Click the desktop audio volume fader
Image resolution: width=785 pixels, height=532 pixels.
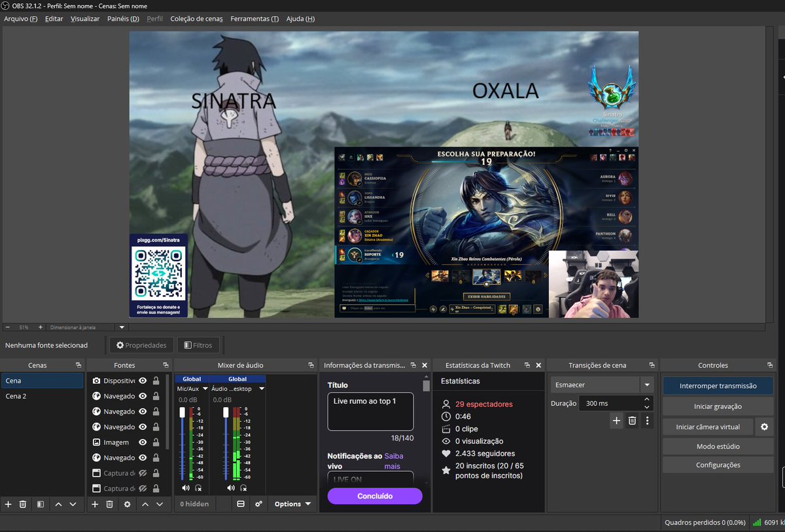click(227, 411)
